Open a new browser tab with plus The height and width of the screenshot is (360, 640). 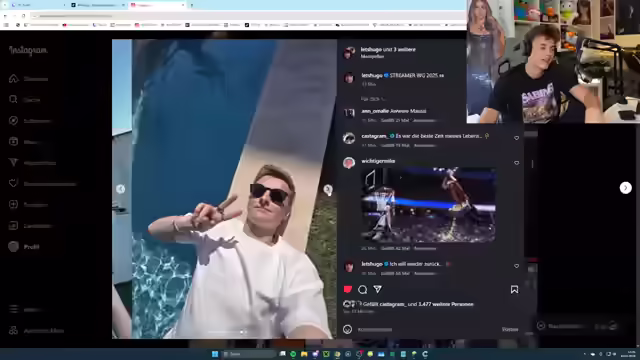(x=191, y=5)
